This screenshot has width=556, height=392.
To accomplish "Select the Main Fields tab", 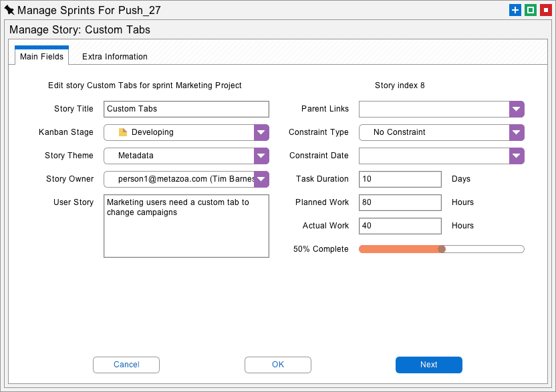I will pos(41,57).
